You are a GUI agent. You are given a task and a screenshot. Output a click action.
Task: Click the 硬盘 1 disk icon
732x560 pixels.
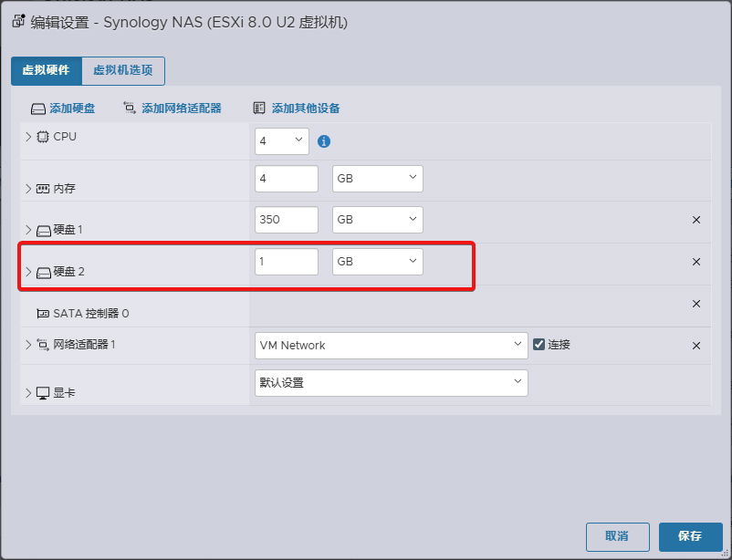coord(44,231)
